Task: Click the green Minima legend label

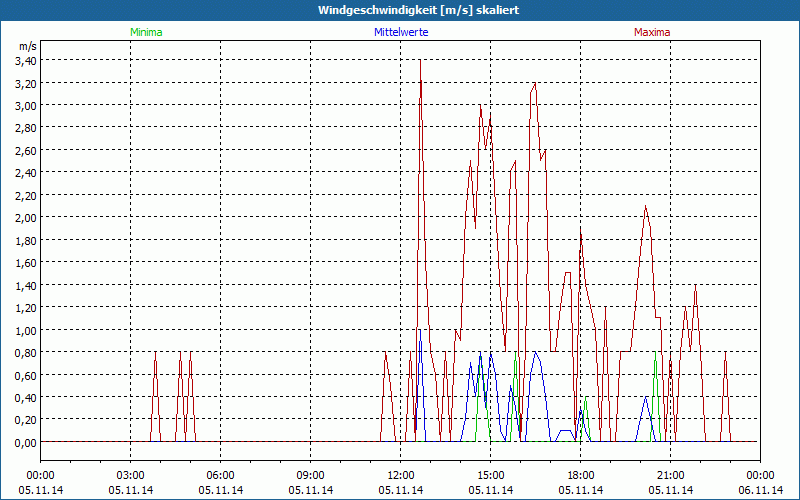Action: pyautogui.click(x=146, y=32)
